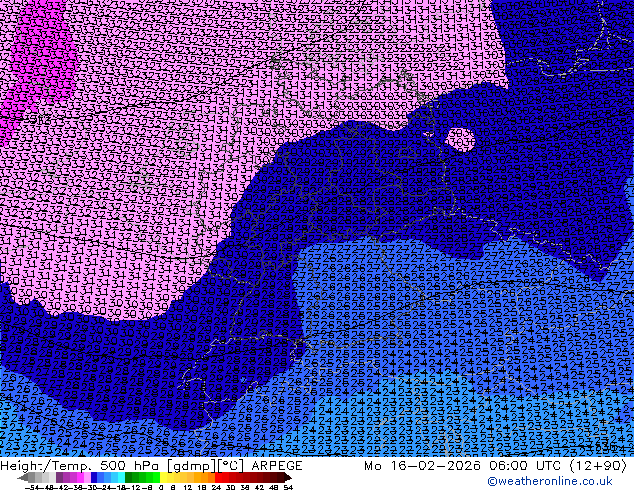
Task: Click the ARPEGE model name label
Action: (277, 466)
